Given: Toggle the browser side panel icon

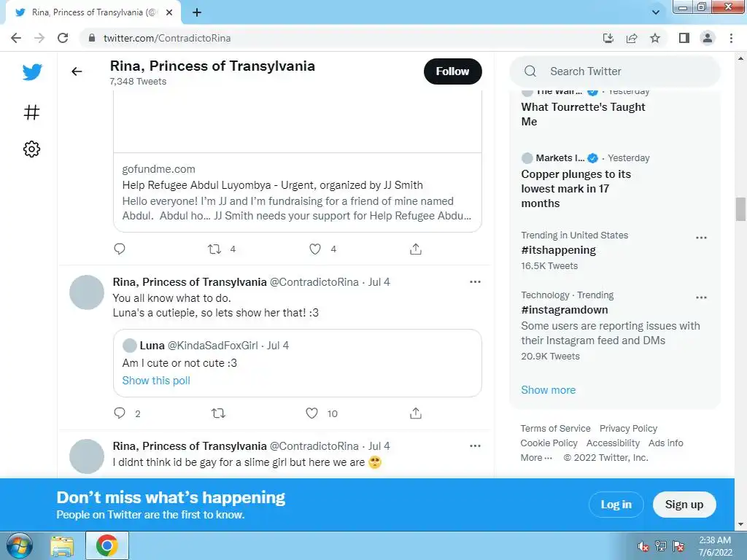Looking at the screenshot, I should coord(684,38).
